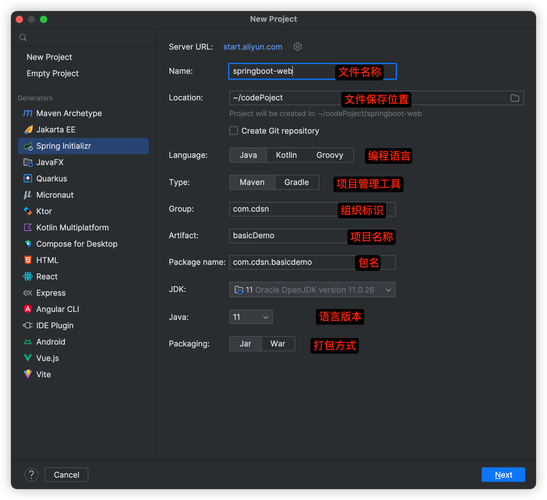Viewport: 547px width, 500px height.
Task: Click the Compose for Desktop icon
Action: click(x=28, y=244)
